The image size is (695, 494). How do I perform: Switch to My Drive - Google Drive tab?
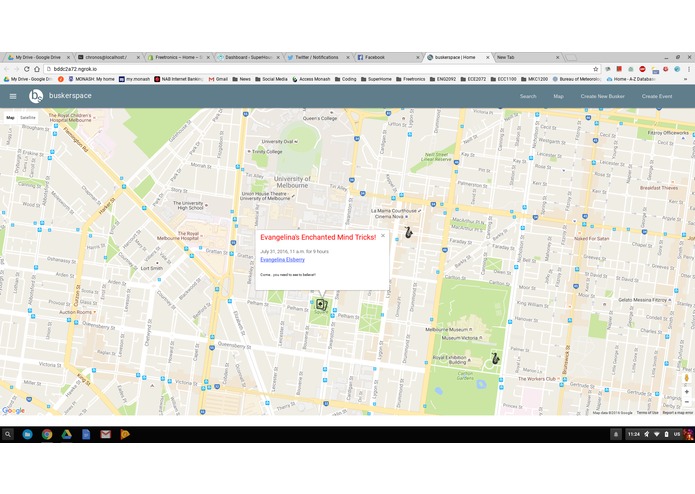pos(38,57)
